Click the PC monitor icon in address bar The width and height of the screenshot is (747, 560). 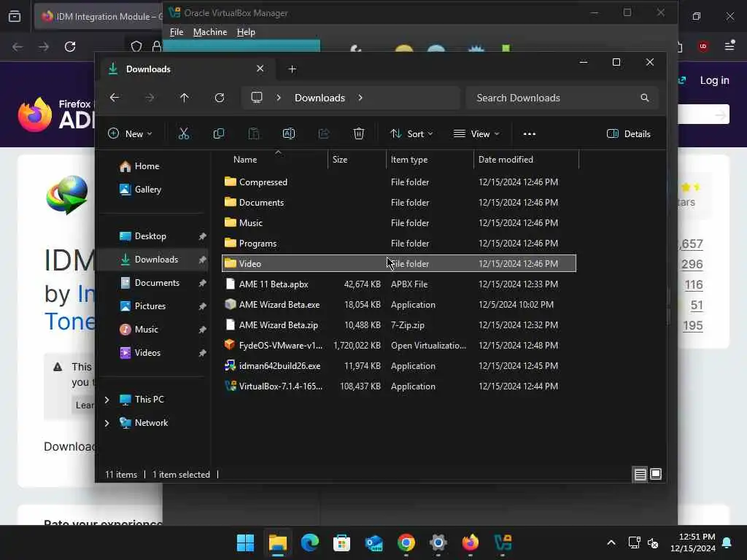pos(257,98)
